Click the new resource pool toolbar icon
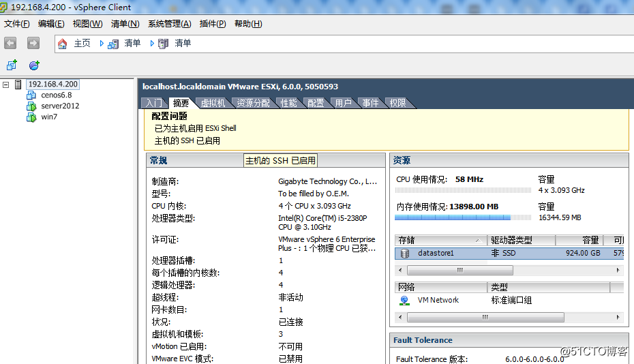 [x=34, y=65]
